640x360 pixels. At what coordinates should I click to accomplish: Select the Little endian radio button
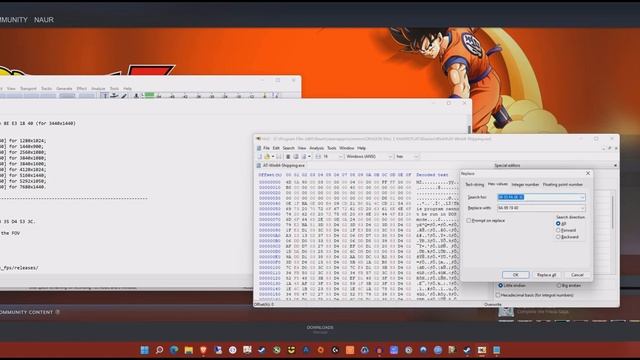[500, 285]
